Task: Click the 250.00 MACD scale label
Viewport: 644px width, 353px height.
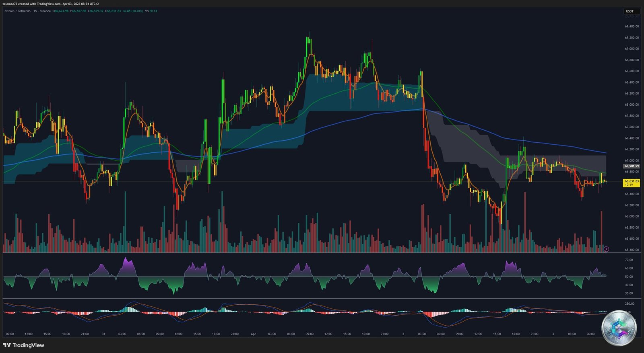Action: point(630,304)
